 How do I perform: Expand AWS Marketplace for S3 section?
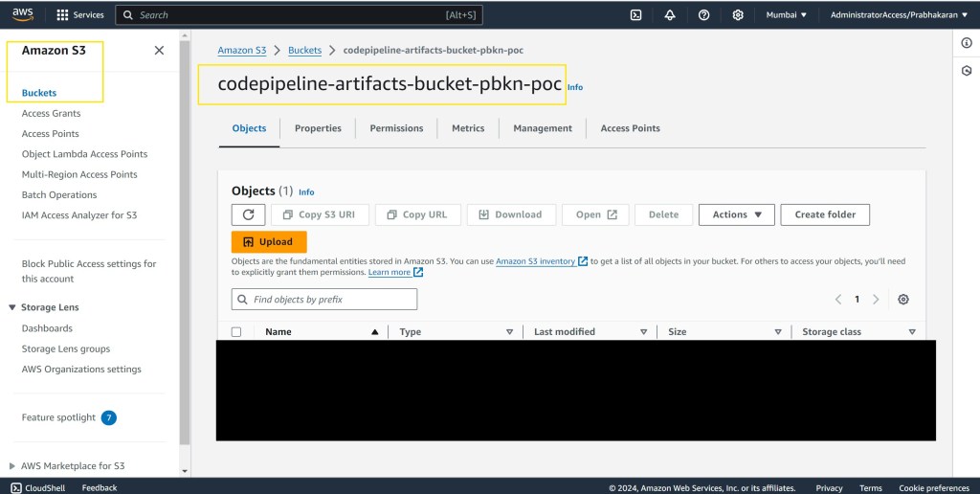tap(12, 466)
